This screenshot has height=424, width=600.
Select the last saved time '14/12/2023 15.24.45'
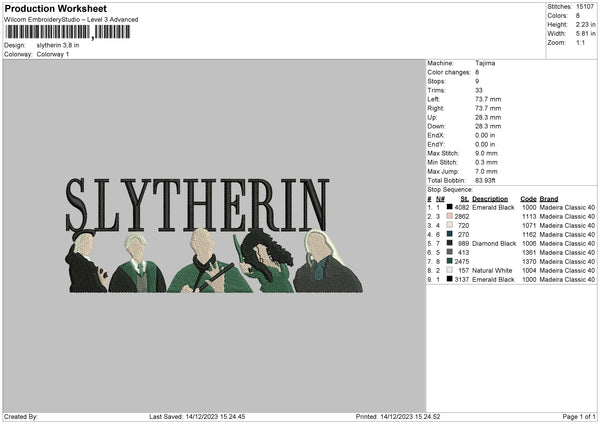(x=215, y=417)
